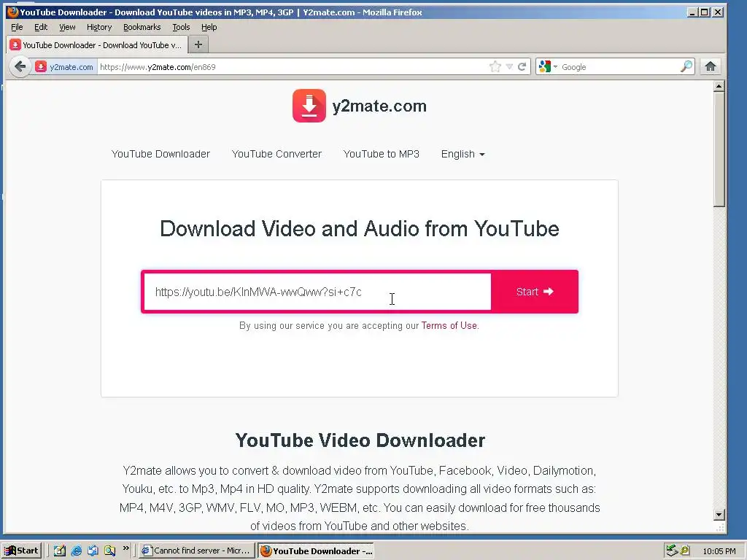747x560 pixels.
Task: Go to the Firefox home page icon
Action: coord(711,66)
